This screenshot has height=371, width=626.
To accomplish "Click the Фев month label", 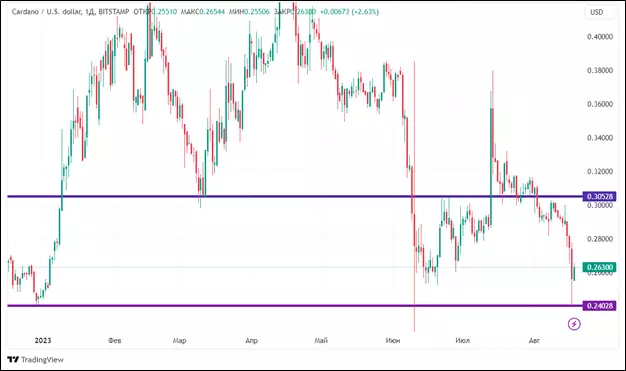I will coord(115,340).
